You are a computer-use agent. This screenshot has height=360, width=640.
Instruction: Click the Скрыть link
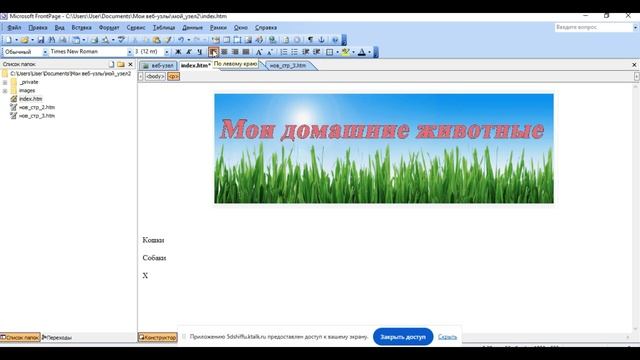(x=447, y=337)
